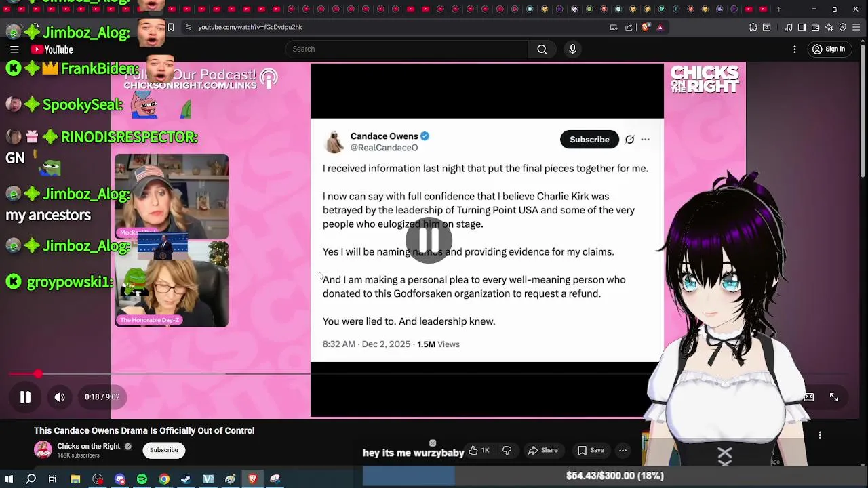Open Windows taskbar search

pyautogui.click(x=31, y=479)
